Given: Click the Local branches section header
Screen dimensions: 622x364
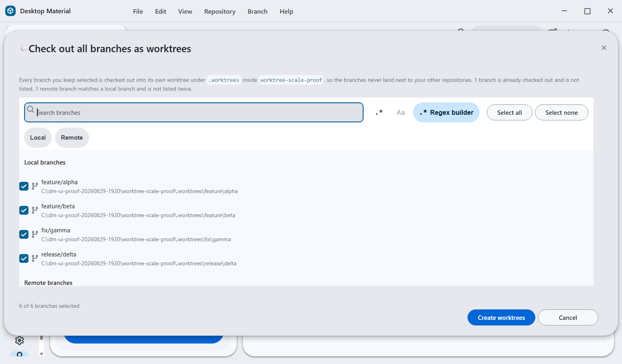Looking at the screenshot, I should pyautogui.click(x=45, y=163).
